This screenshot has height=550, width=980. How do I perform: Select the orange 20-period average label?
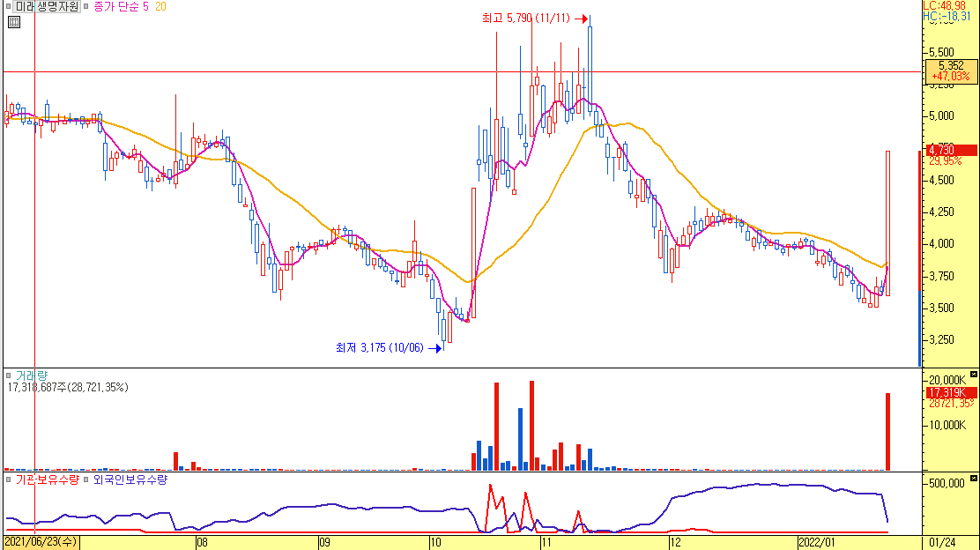click(x=160, y=7)
